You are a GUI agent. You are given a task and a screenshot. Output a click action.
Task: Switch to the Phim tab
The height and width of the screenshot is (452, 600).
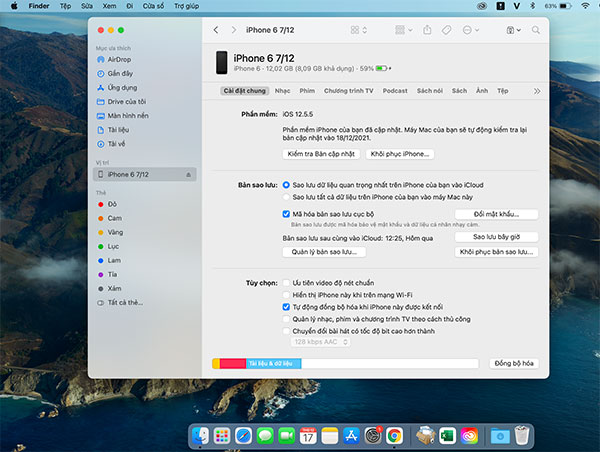pyautogui.click(x=307, y=91)
